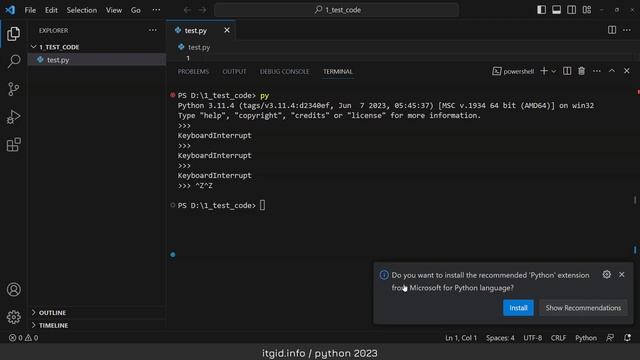Install the recommended Python extension

point(518,308)
